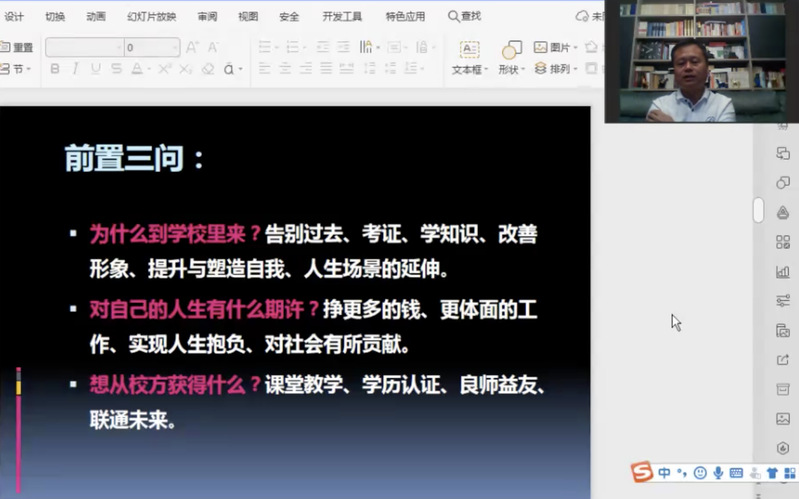
Task: Expand the 排列 arrange dropdown
Action: coord(575,69)
